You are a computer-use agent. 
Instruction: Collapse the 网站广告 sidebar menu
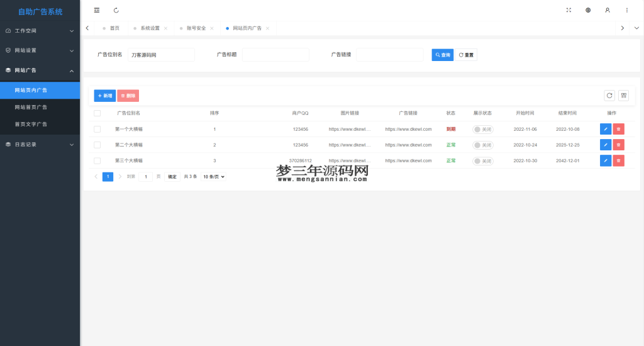(40, 70)
